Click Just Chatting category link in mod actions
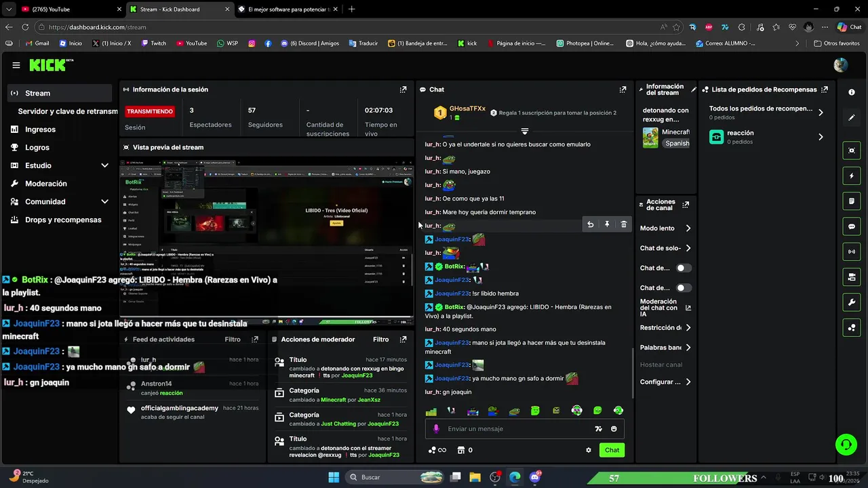The width and height of the screenshot is (868, 488). point(338,424)
